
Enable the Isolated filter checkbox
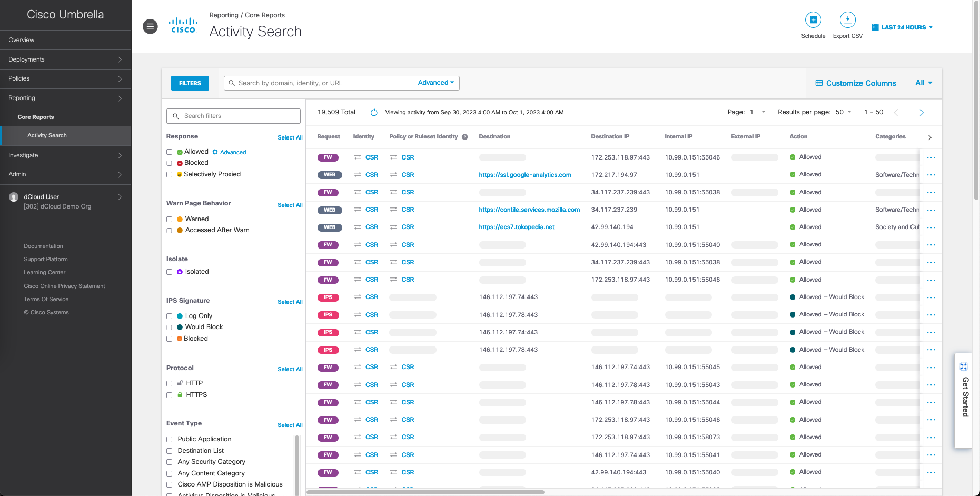click(x=170, y=272)
